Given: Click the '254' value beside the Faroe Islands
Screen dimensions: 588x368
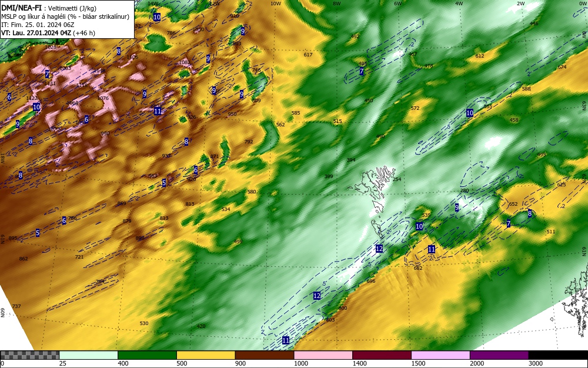Looking at the screenshot, I should 397,179.
